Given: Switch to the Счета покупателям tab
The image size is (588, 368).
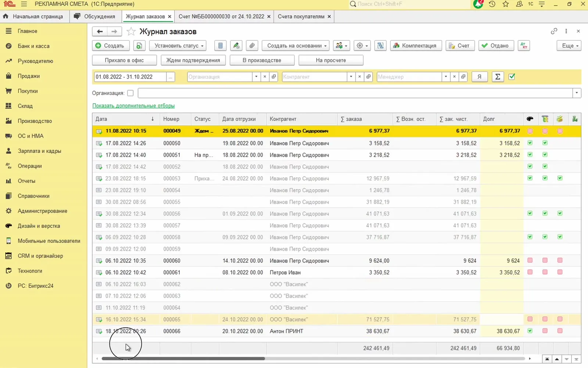Looking at the screenshot, I should [x=301, y=17].
